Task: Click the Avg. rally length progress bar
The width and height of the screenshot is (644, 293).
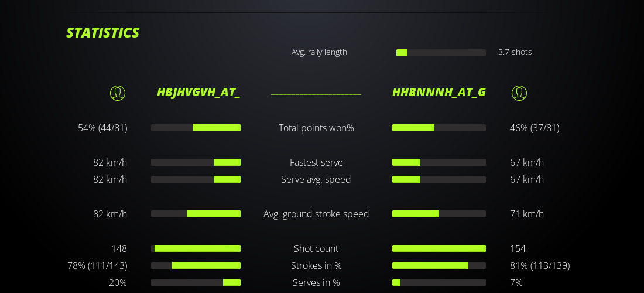Action: [441, 53]
